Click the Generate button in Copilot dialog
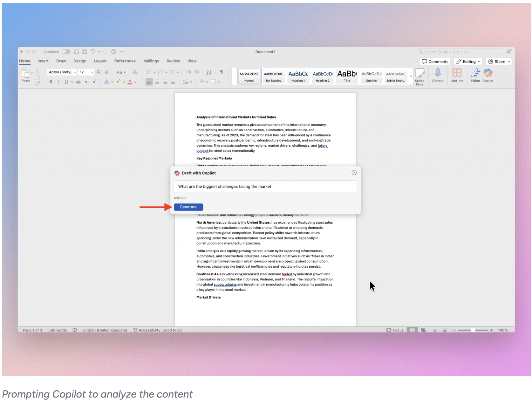Image resolution: width=532 pixels, height=402 pixels. click(188, 207)
